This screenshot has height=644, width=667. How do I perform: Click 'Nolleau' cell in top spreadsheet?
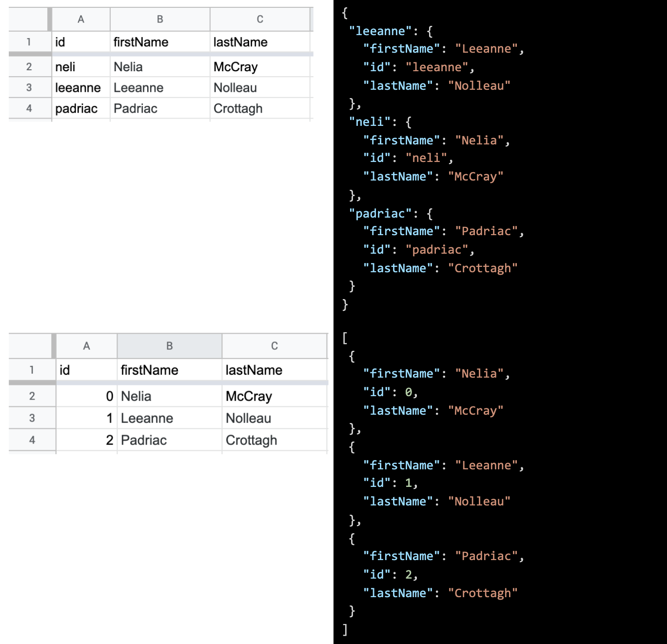[x=260, y=88]
